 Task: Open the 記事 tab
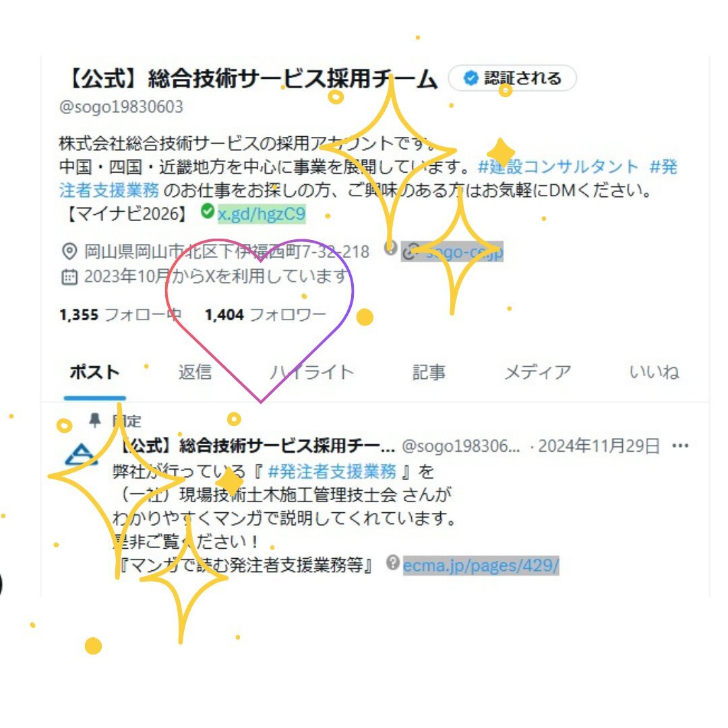(x=429, y=372)
